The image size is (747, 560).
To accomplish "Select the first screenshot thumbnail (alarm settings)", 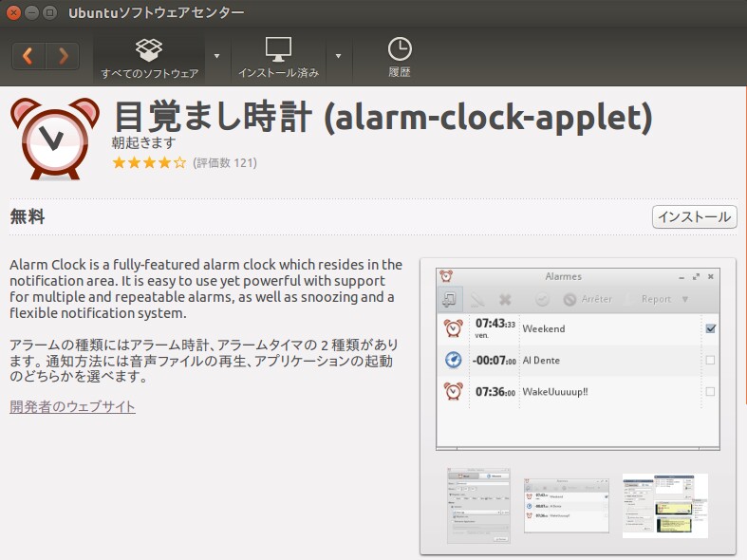I will pyautogui.click(x=478, y=506).
